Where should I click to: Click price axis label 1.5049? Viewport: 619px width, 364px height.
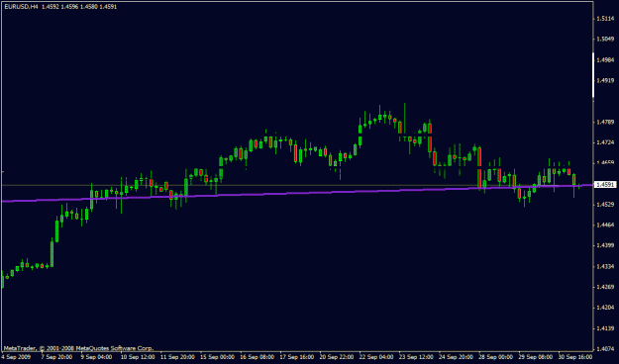coord(605,39)
